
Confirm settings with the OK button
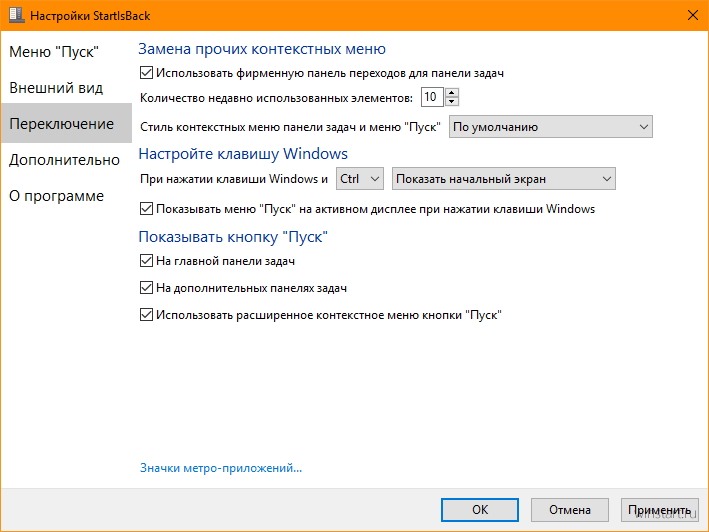(x=480, y=510)
